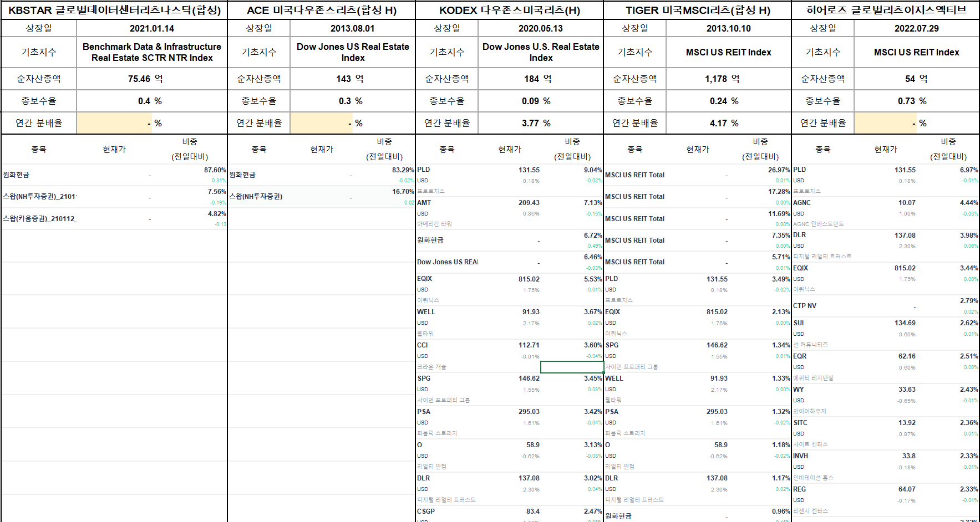The image size is (980, 522).
Task: Select the 10.07 price for AGNC
Action: point(907,203)
